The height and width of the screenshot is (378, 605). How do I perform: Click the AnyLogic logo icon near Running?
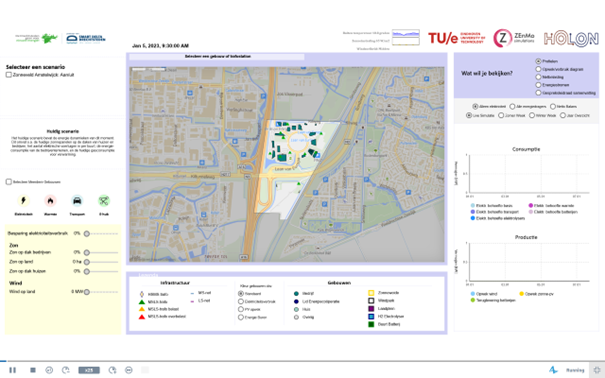point(553,370)
